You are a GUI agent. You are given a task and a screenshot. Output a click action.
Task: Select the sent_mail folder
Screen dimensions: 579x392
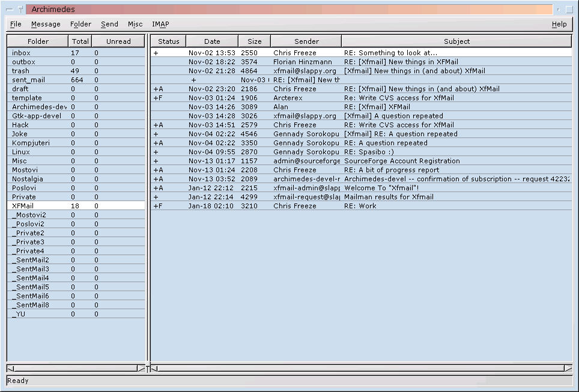click(x=28, y=80)
